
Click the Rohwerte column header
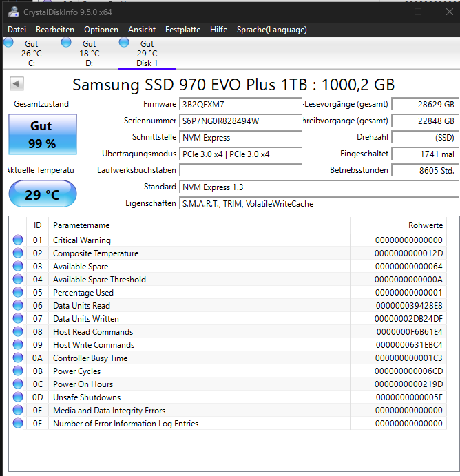click(398, 225)
